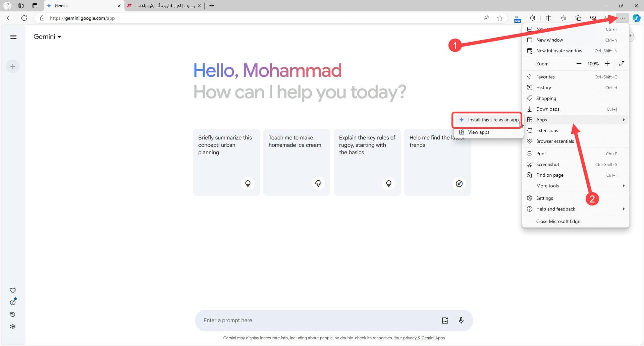The height and width of the screenshot is (346, 644).
Task: Decrease zoom with the minus button
Action: tap(579, 64)
